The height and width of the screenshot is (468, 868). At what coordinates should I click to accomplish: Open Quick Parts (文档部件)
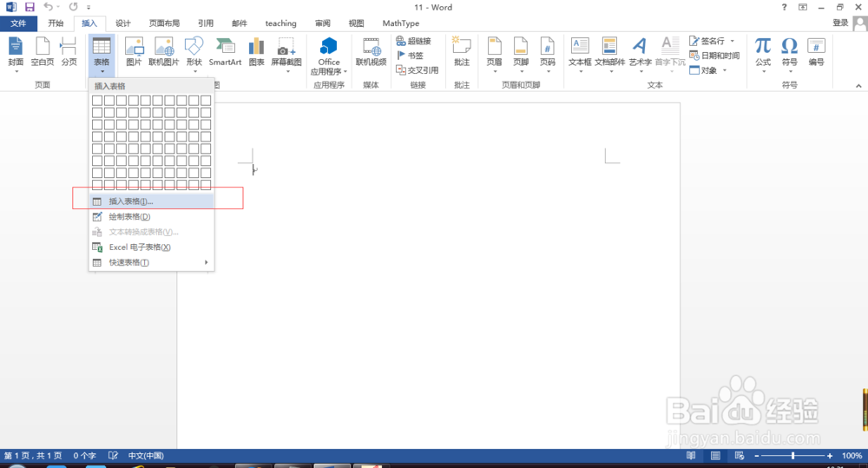[x=609, y=54]
